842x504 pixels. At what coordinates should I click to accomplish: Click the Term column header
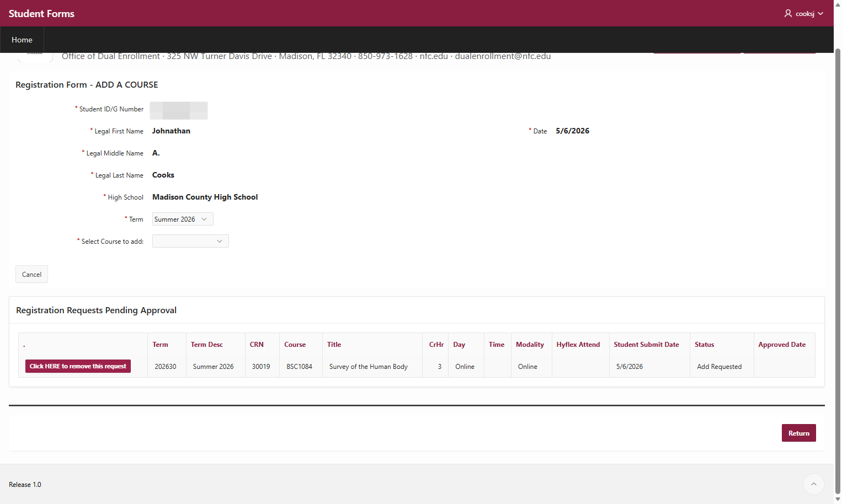point(160,345)
